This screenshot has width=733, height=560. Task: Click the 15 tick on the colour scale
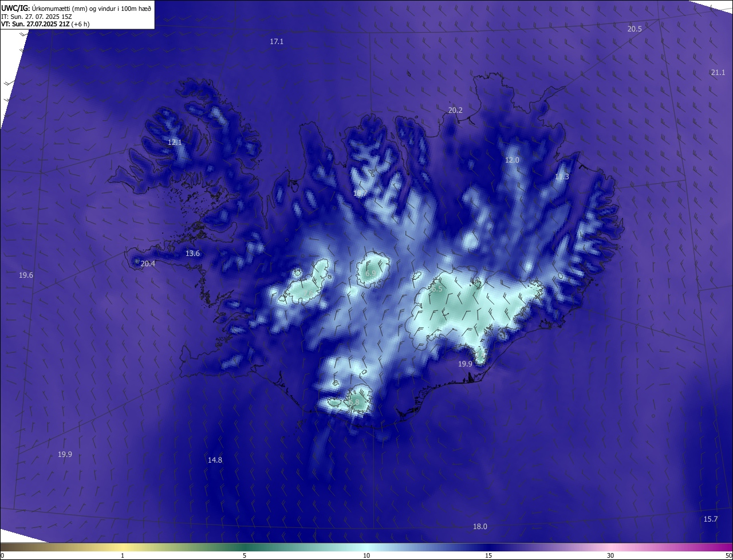click(488, 555)
